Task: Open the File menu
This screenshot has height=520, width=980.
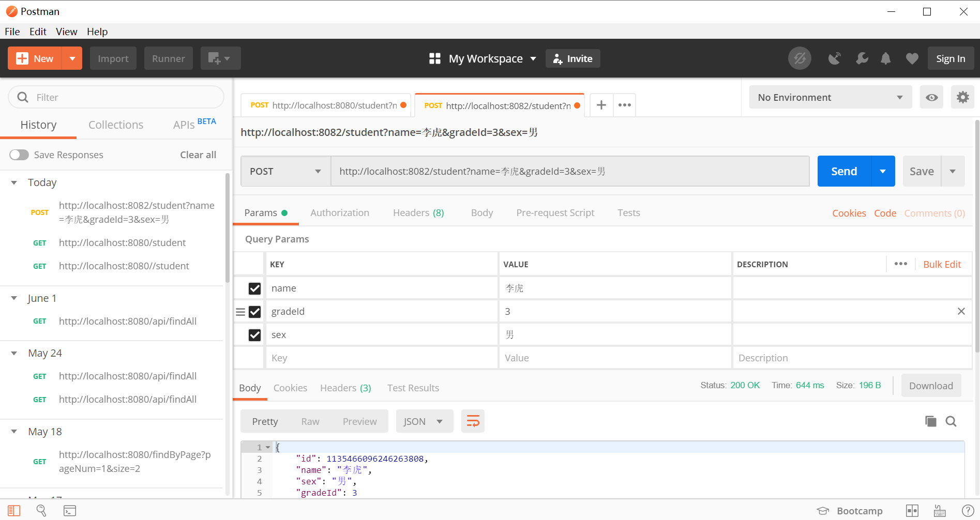Action: (12, 32)
